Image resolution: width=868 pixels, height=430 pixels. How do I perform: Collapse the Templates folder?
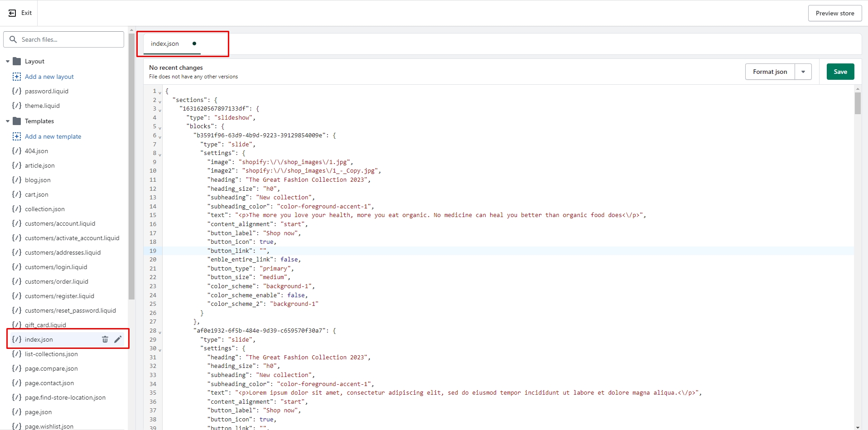[x=8, y=121]
